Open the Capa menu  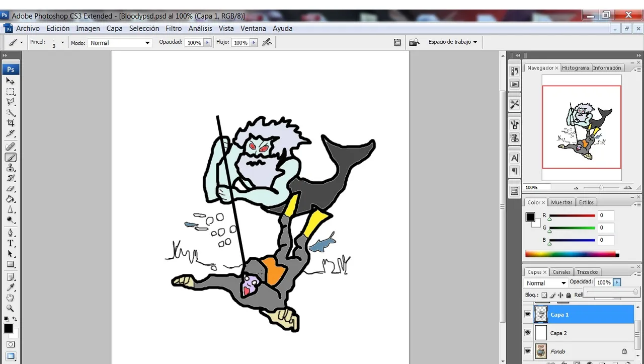(x=114, y=28)
